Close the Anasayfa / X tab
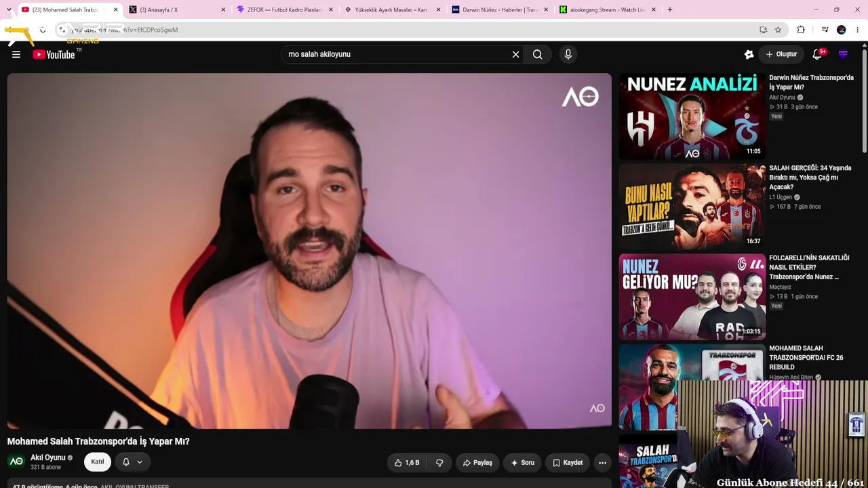Screen dimensions: 868x488 coord(223,9)
